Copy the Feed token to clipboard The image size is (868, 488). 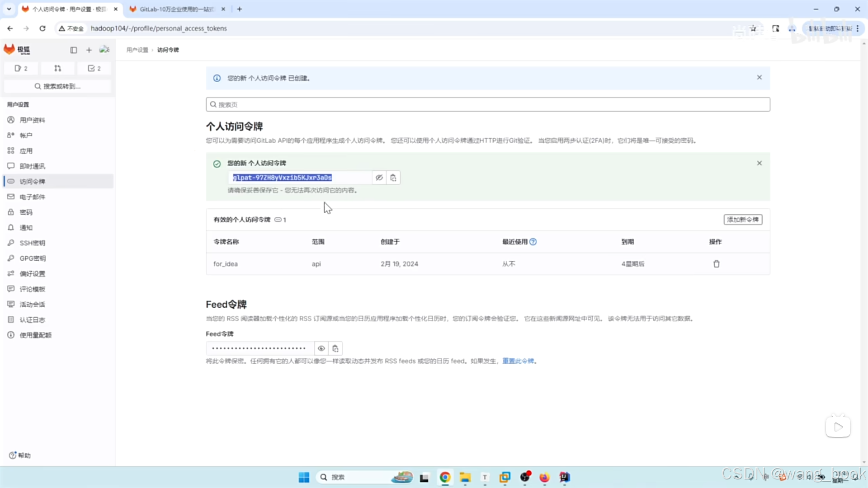coord(335,348)
